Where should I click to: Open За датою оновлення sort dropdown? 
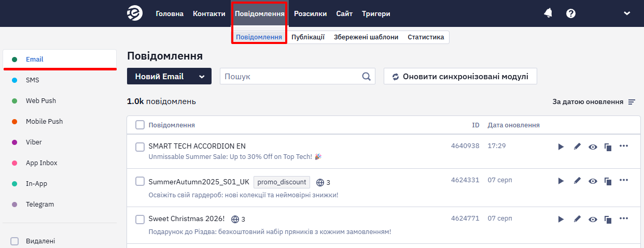pyautogui.click(x=594, y=102)
